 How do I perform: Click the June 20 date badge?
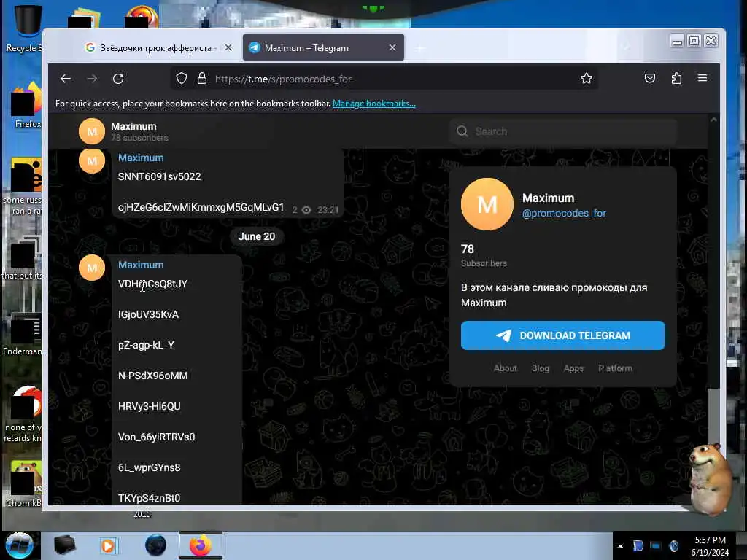point(256,237)
